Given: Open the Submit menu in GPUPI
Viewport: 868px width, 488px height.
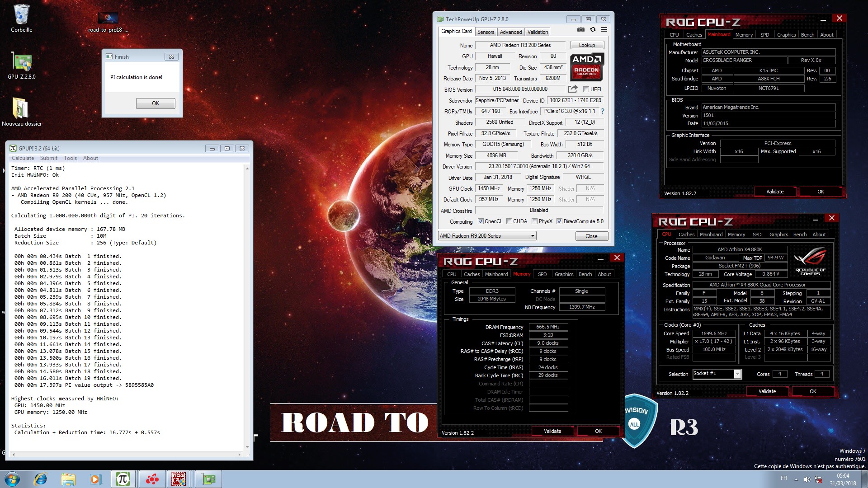Looking at the screenshot, I should pyautogui.click(x=48, y=158).
